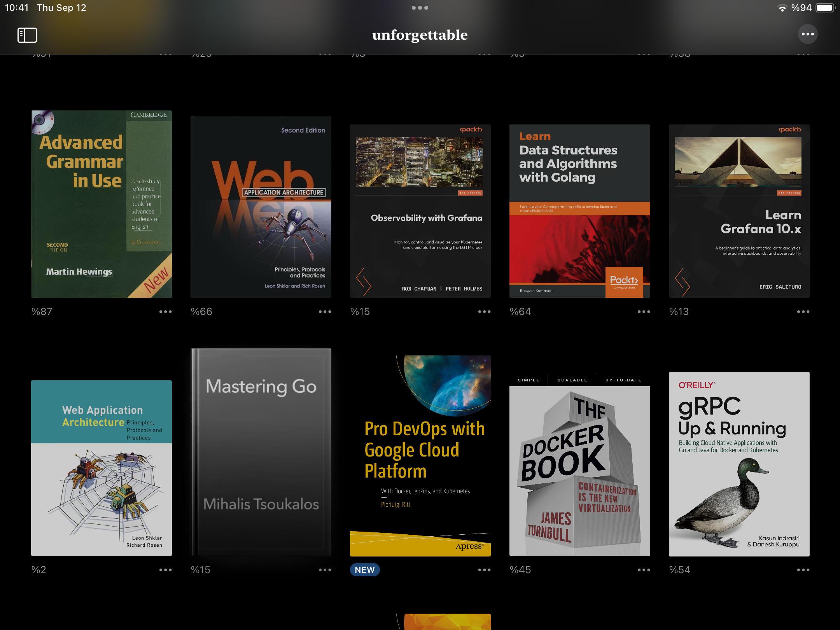Open more options for Pro DevOps book

click(484, 570)
